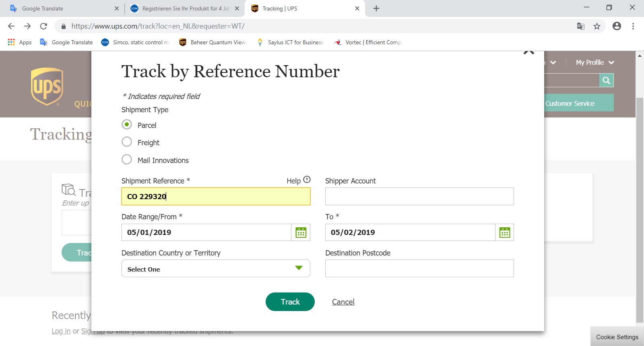Viewport: 644px width, 346px height.
Task: Select the Freight shipment type
Action: tap(127, 142)
